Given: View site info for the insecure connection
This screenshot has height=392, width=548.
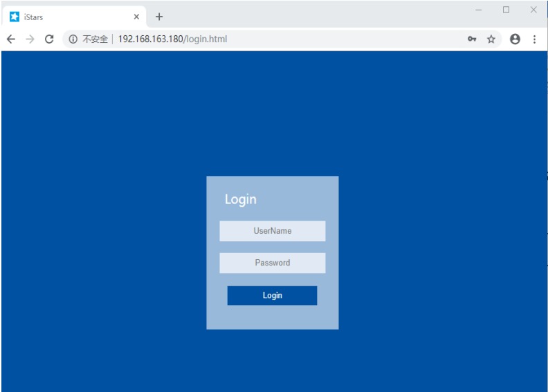Looking at the screenshot, I should tap(73, 39).
